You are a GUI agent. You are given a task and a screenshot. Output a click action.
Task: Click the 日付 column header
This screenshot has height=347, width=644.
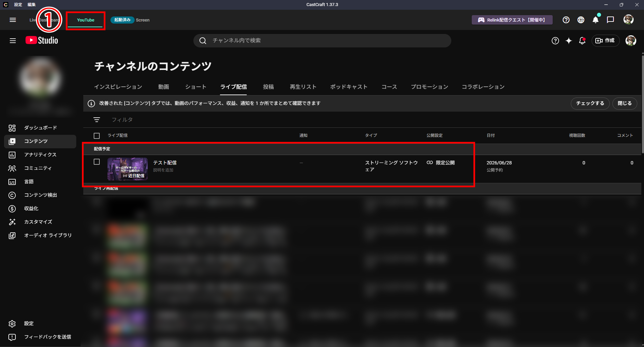491,136
